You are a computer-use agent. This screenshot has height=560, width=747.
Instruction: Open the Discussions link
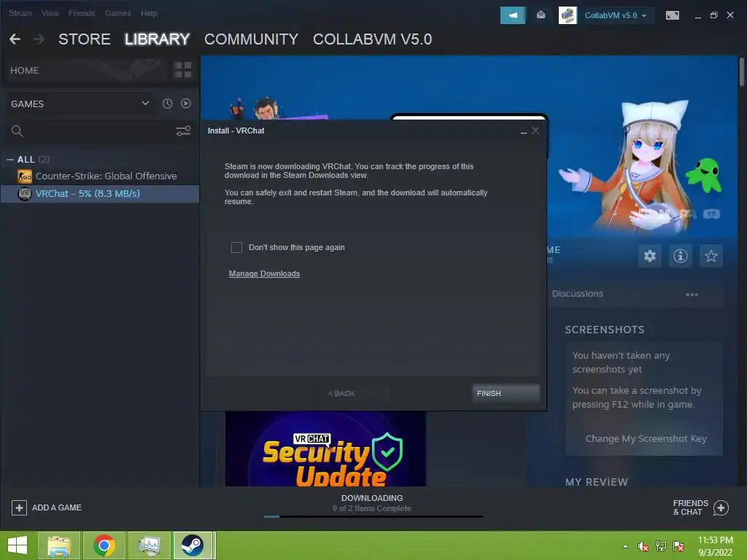pos(578,294)
